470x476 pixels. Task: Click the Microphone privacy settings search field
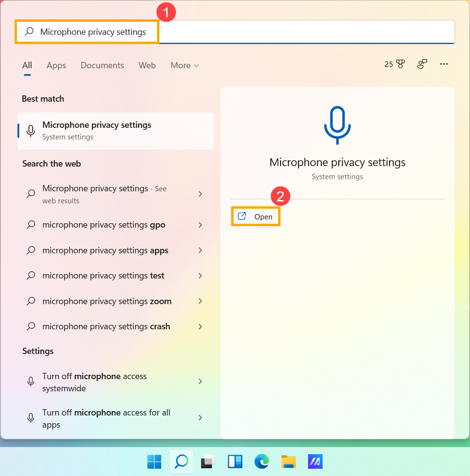click(x=235, y=32)
